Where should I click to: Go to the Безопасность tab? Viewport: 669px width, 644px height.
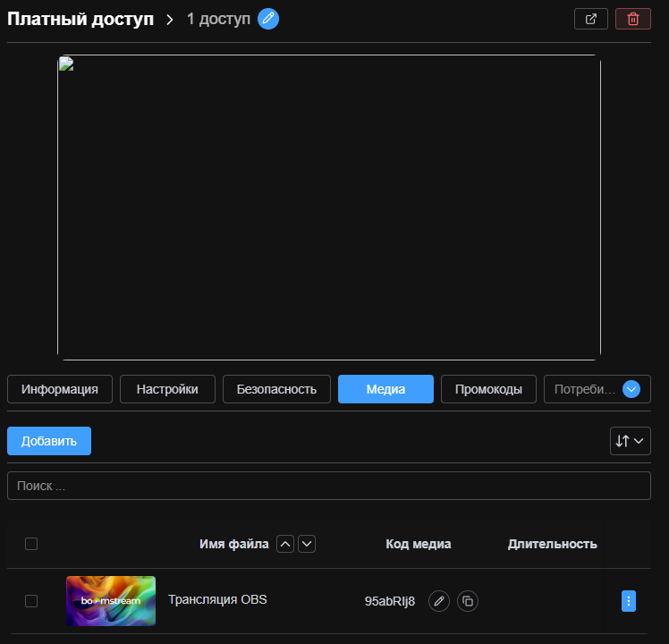[x=276, y=389]
